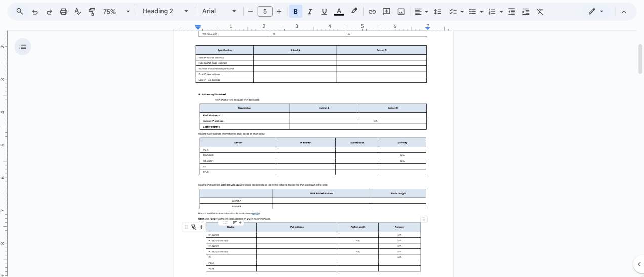The image size is (644, 277).
Task: Apply a bulleted list
Action: point(472,11)
